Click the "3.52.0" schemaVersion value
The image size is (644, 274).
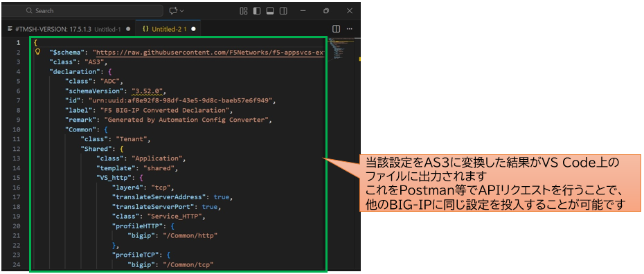click(x=148, y=91)
